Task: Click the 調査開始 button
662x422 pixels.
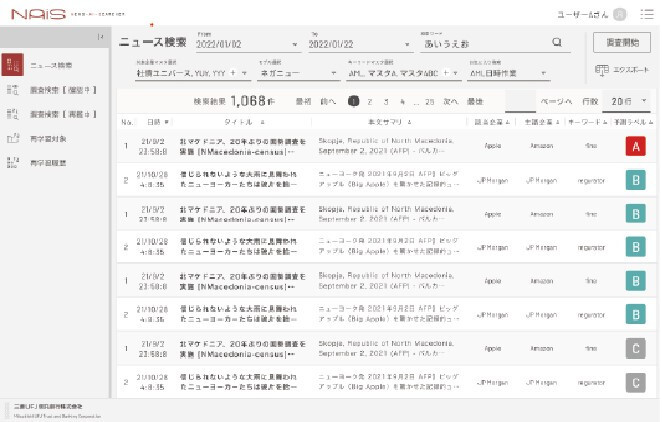Action: click(622, 42)
